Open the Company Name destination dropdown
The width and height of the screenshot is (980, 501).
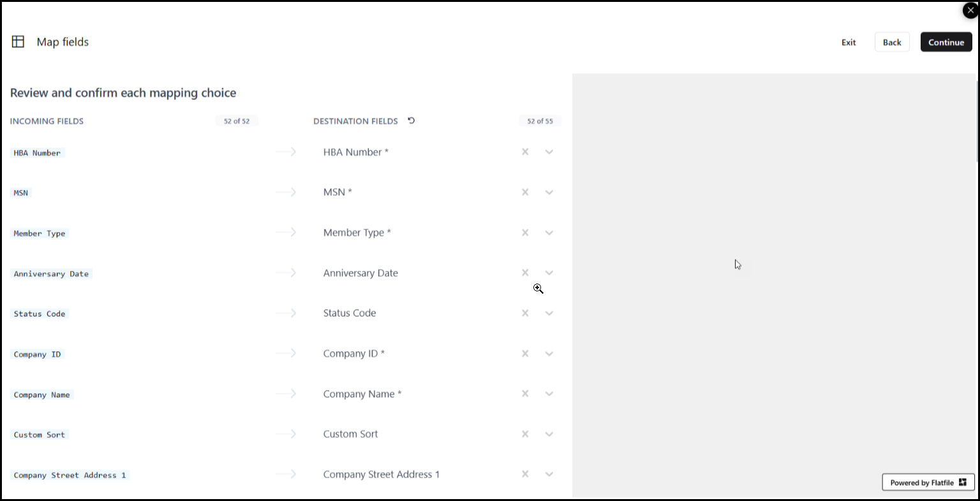click(549, 394)
